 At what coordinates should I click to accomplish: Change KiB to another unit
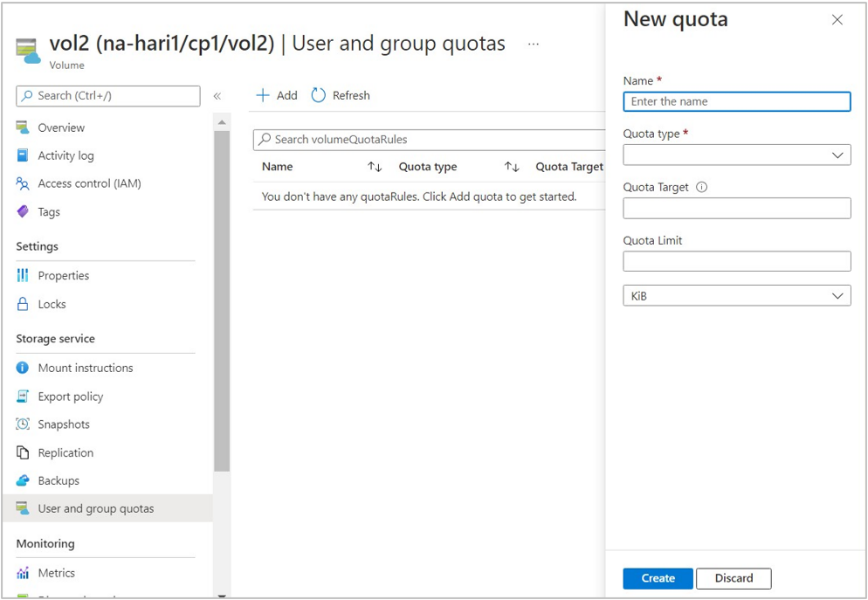coord(736,295)
